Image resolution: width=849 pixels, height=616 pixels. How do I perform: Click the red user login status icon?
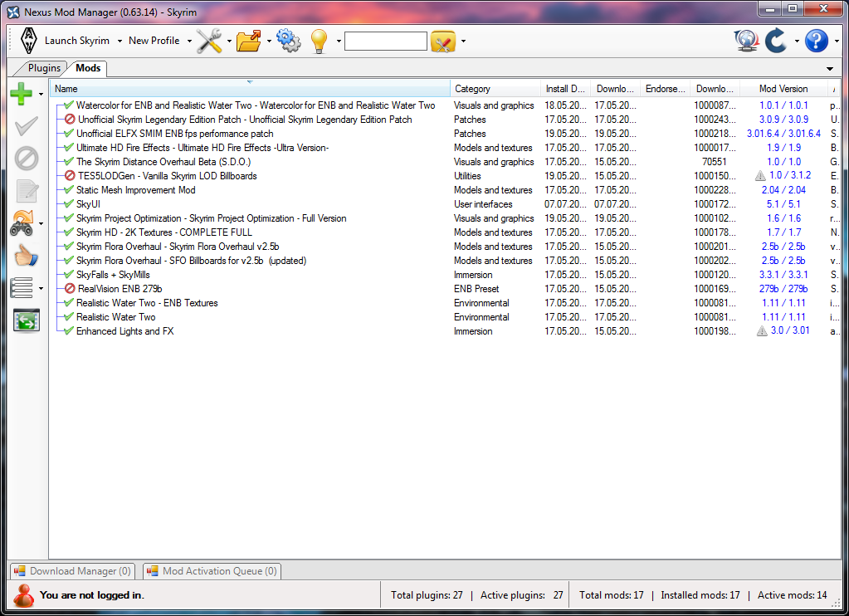pos(23,595)
